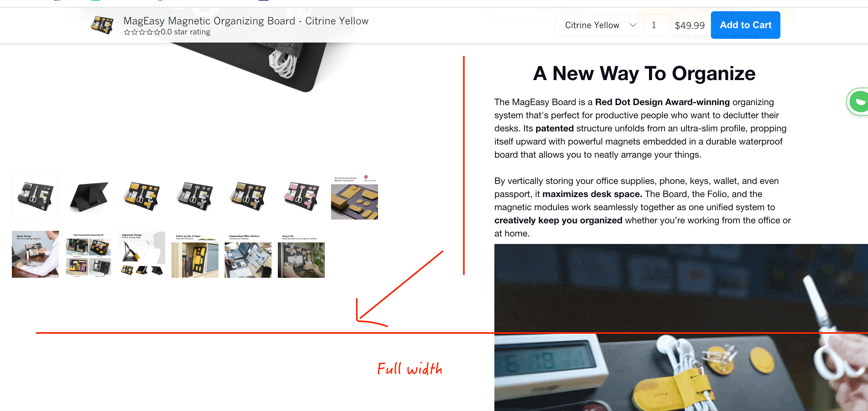Select the first selected board thumbnail
868x411 pixels.
[35, 196]
